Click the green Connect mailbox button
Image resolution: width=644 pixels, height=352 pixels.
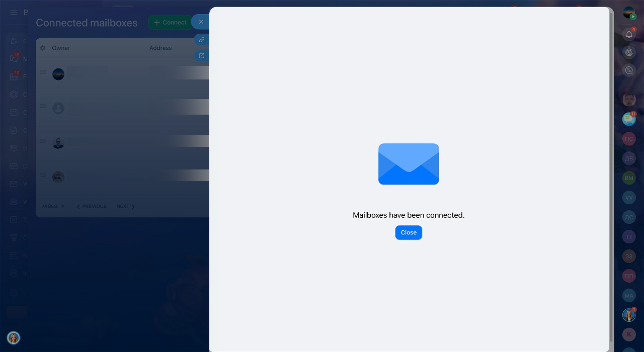click(x=170, y=23)
